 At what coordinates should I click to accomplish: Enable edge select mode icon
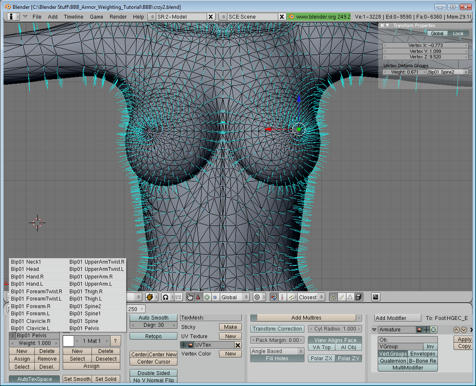click(x=342, y=297)
